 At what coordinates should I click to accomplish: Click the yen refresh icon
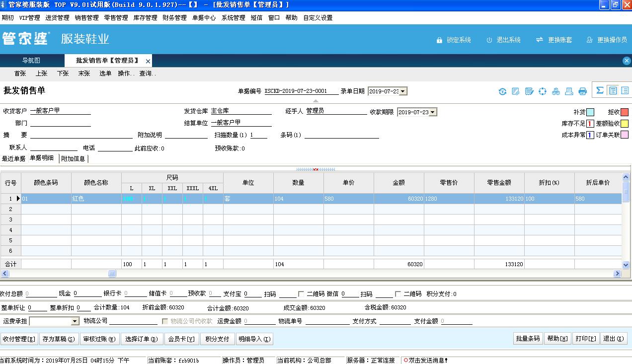503,91
